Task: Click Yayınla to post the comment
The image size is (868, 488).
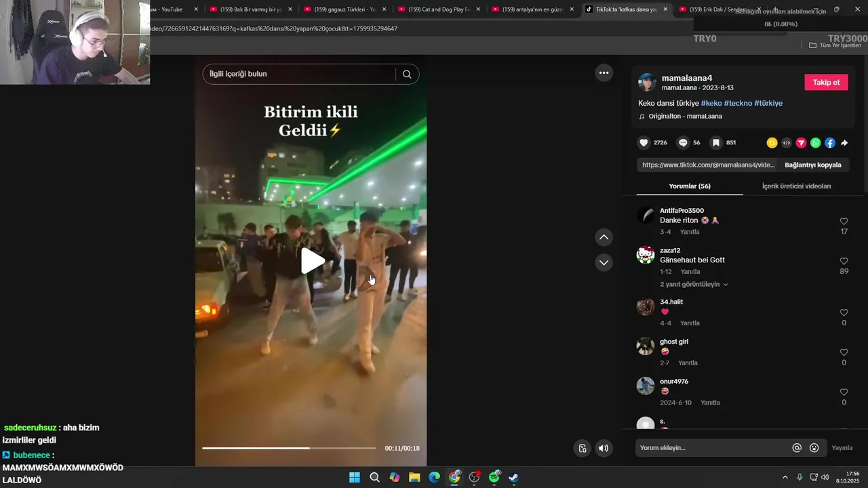Action: (x=842, y=448)
